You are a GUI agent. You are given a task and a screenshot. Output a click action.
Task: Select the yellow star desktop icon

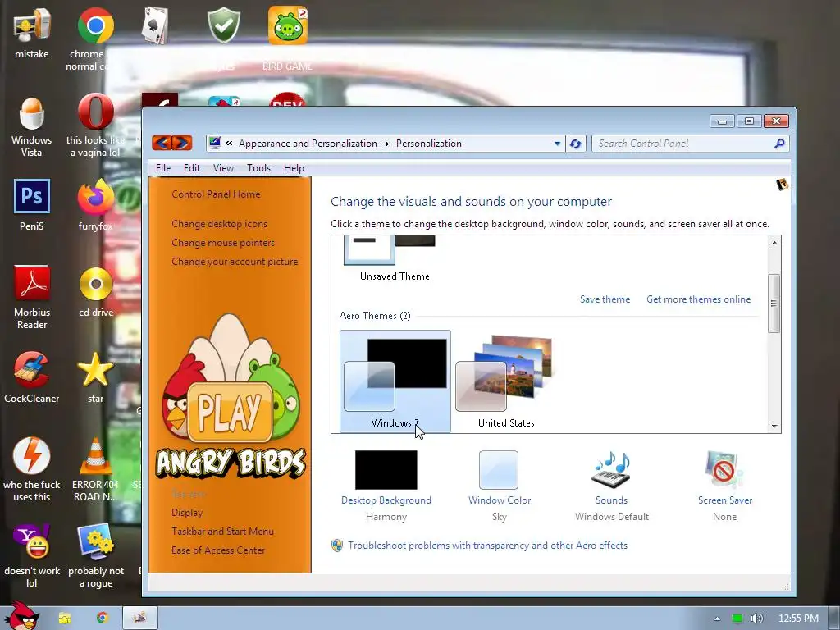coord(95,370)
